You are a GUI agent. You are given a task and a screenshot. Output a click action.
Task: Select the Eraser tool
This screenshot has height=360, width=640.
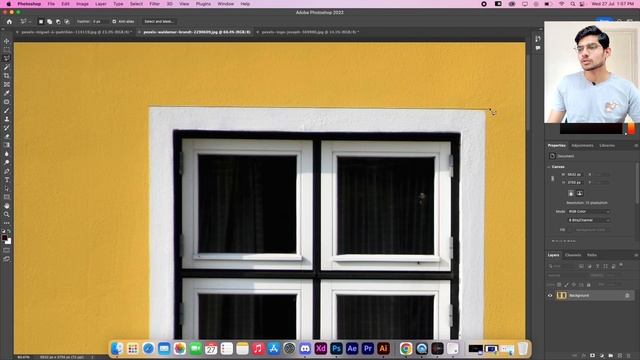point(7,136)
